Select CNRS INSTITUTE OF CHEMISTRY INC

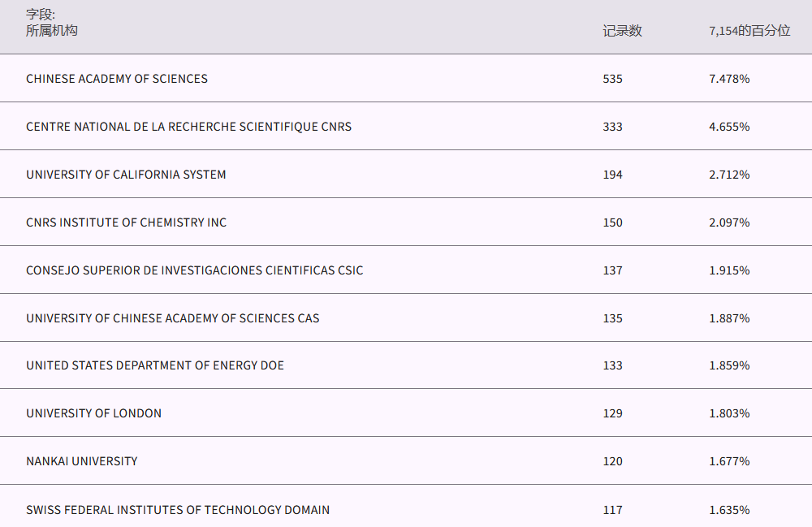(126, 222)
